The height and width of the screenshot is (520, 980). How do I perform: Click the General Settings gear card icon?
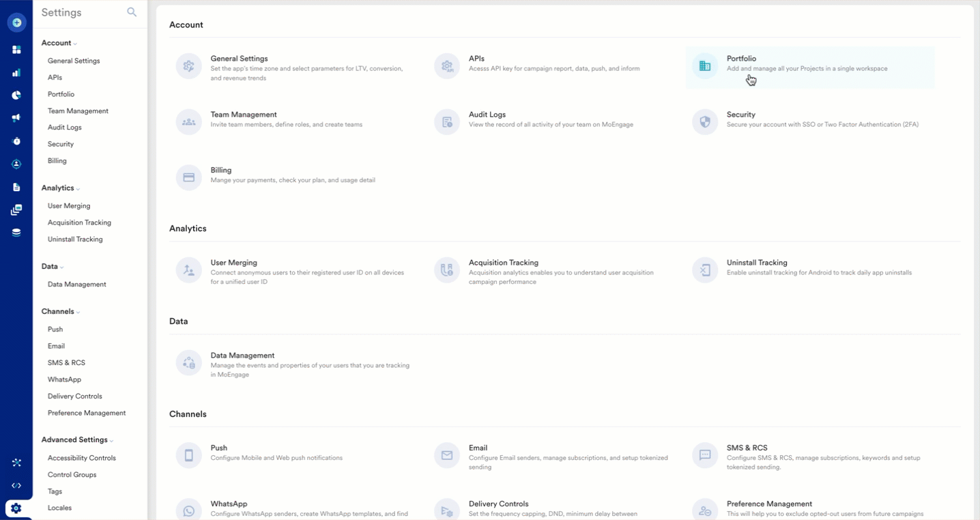pos(189,66)
